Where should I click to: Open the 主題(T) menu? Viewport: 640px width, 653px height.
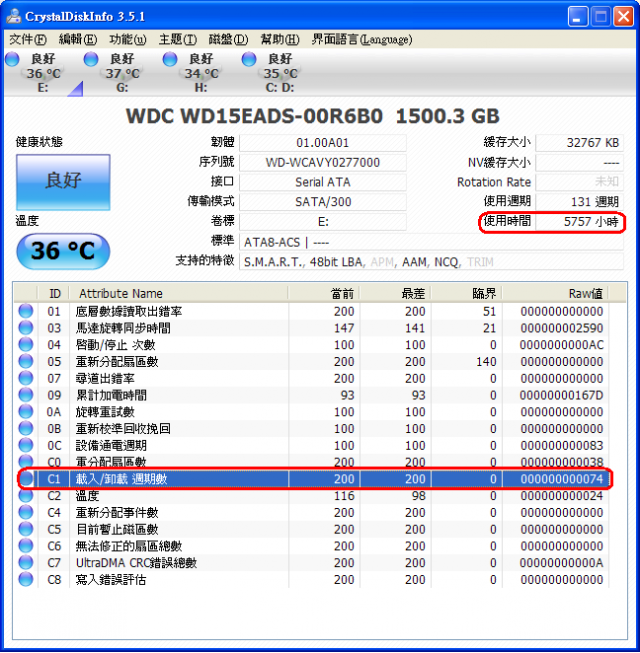pos(178,40)
